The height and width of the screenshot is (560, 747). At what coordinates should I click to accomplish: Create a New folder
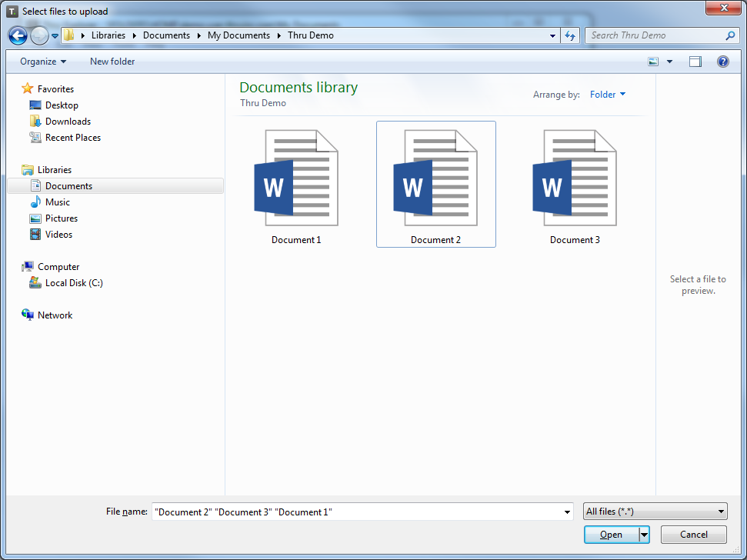[x=112, y=62]
